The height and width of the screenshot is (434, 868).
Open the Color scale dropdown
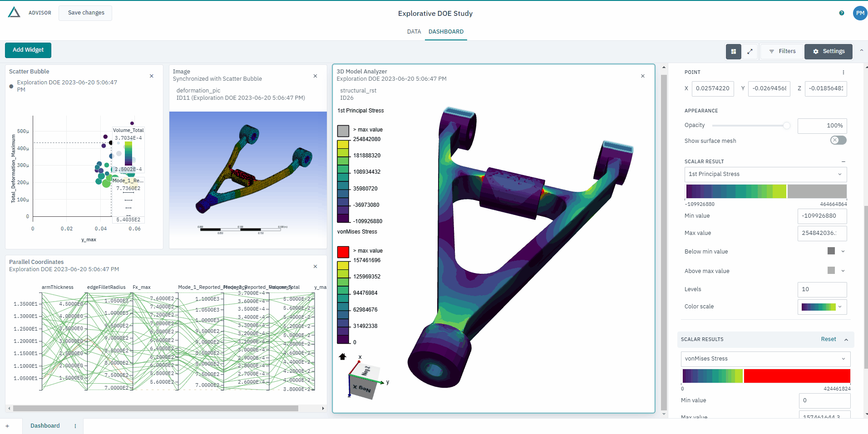point(822,307)
